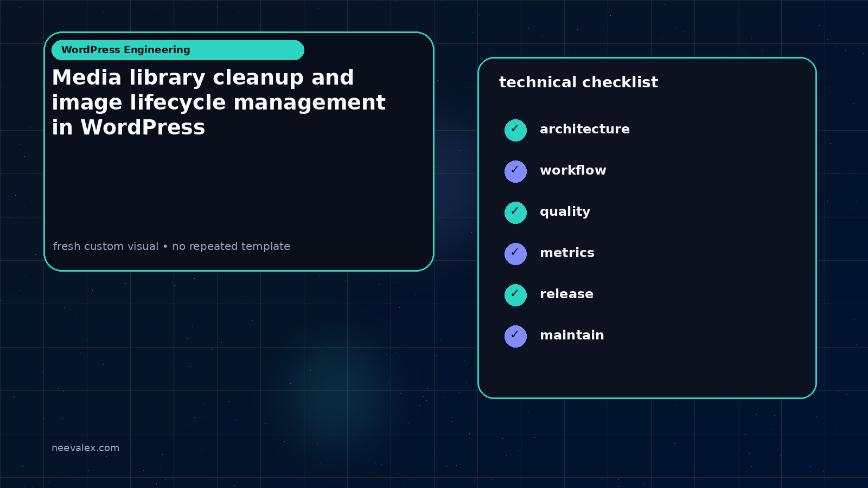Click the 'fresh custom visual' subtitle text
Viewport: 868px width, 488px height.
171,246
